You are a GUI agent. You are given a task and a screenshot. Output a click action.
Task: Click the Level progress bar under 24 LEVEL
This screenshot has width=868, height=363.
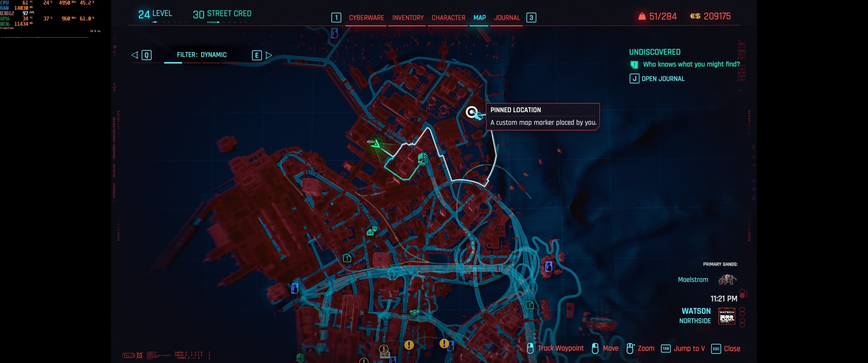click(x=169, y=22)
